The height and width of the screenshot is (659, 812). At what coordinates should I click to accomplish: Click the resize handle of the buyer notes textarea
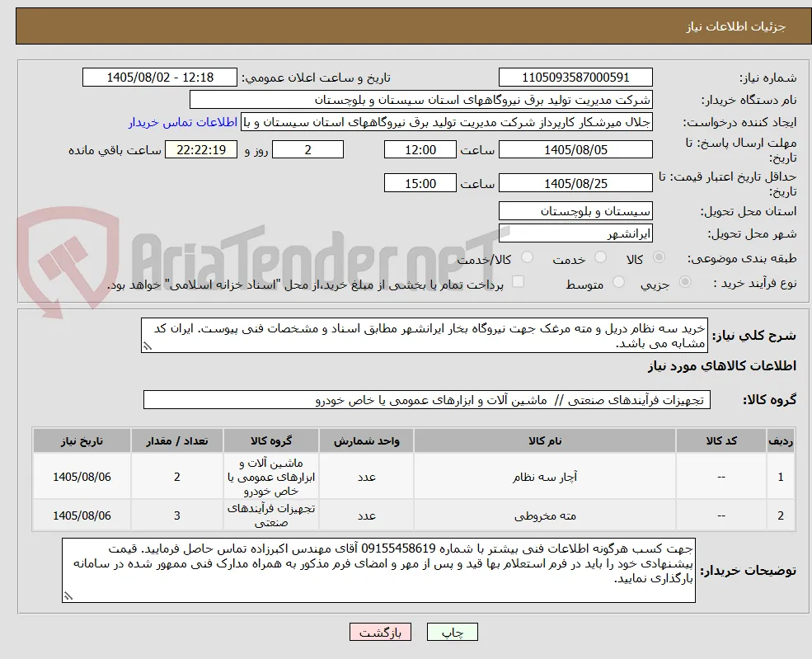coord(68,596)
